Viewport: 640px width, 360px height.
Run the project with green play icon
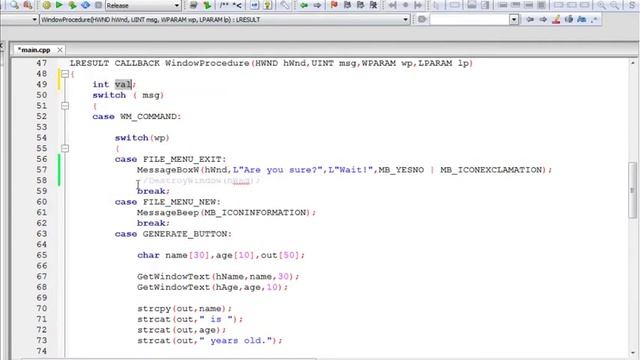pyautogui.click(x=59, y=5)
